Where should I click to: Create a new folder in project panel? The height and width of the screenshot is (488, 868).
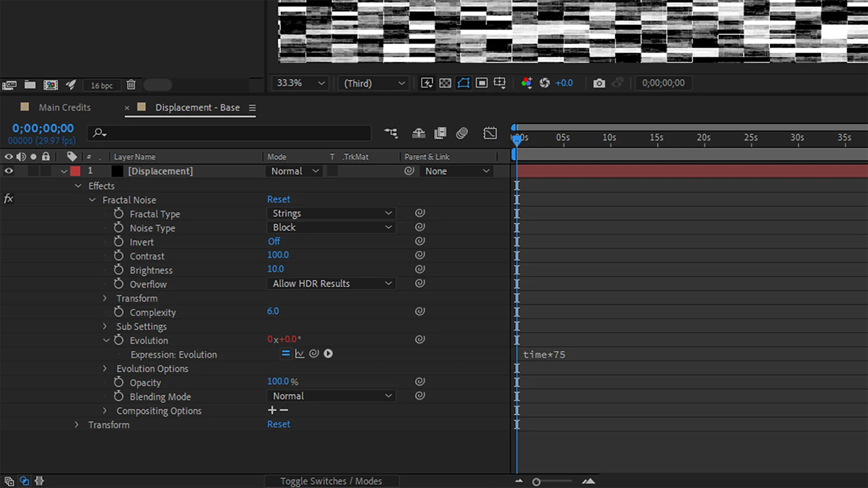tap(30, 84)
